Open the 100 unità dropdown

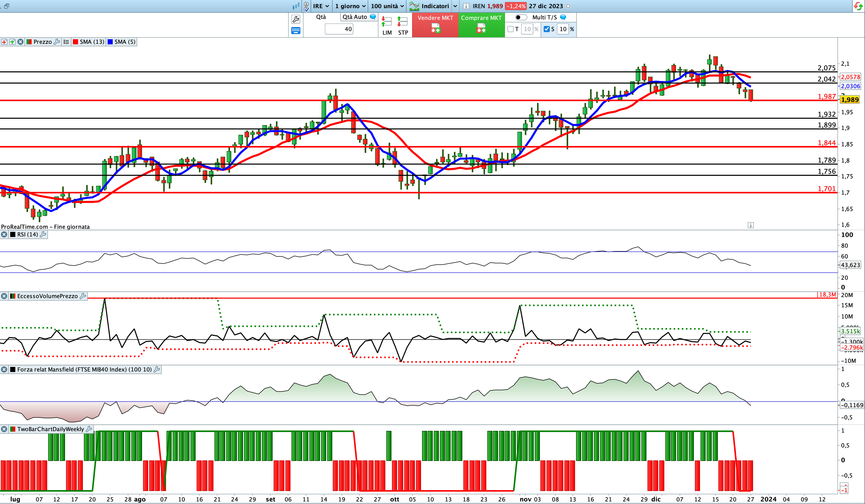click(x=387, y=6)
